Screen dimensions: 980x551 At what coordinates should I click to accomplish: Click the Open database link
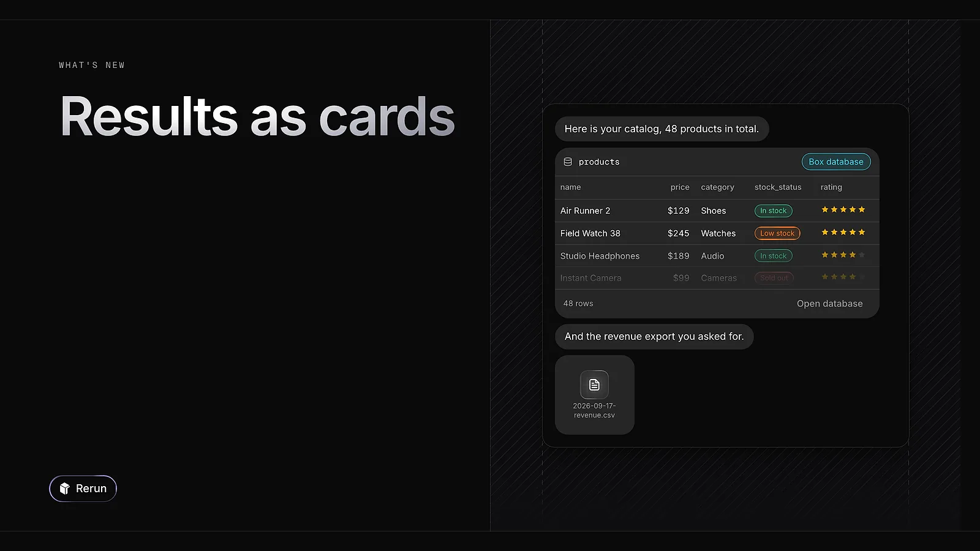[829, 304]
